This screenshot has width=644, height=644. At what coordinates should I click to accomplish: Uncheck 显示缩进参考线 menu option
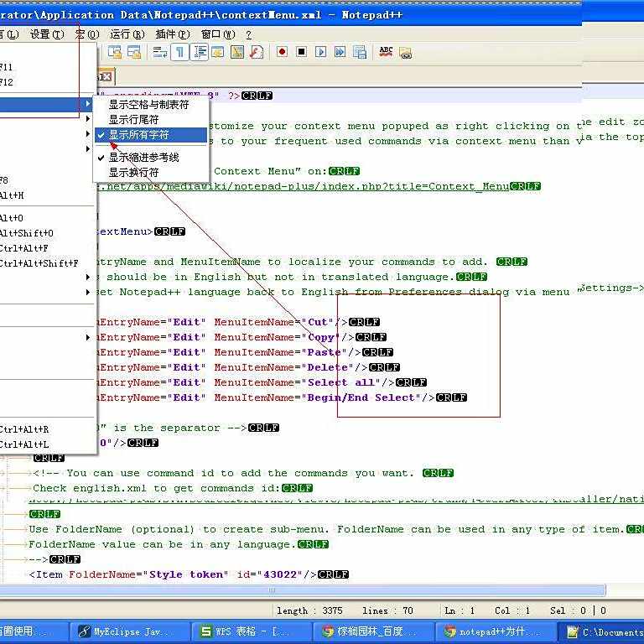(143, 158)
